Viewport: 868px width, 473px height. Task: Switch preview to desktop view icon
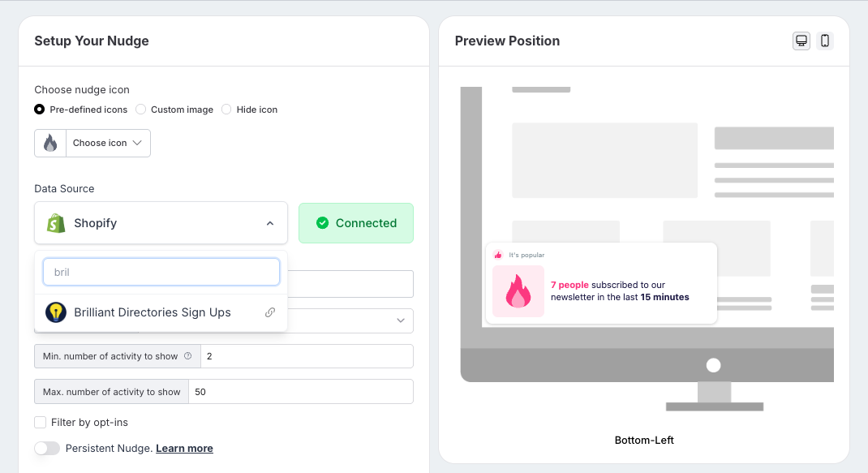(801, 41)
